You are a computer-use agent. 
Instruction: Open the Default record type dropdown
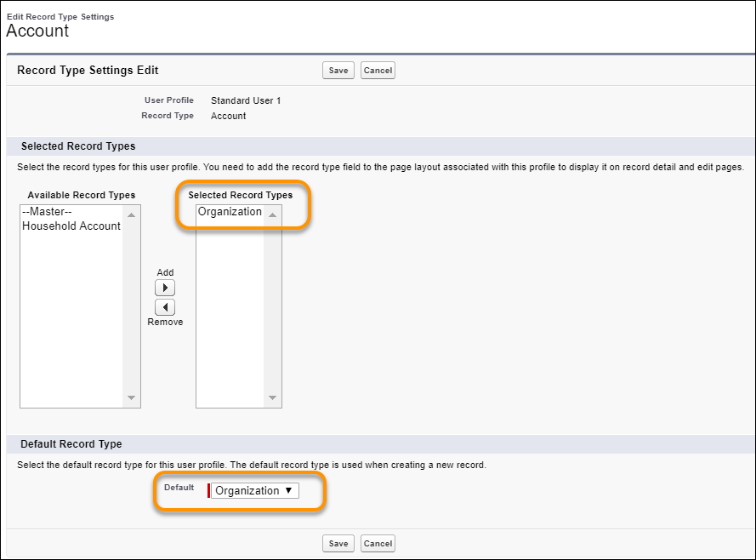tap(254, 491)
